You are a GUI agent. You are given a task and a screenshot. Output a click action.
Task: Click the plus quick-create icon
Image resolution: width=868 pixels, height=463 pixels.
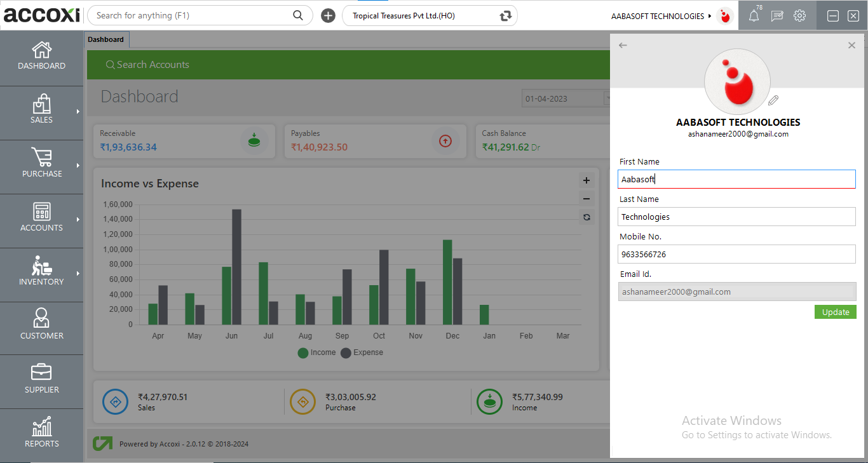[328, 16]
